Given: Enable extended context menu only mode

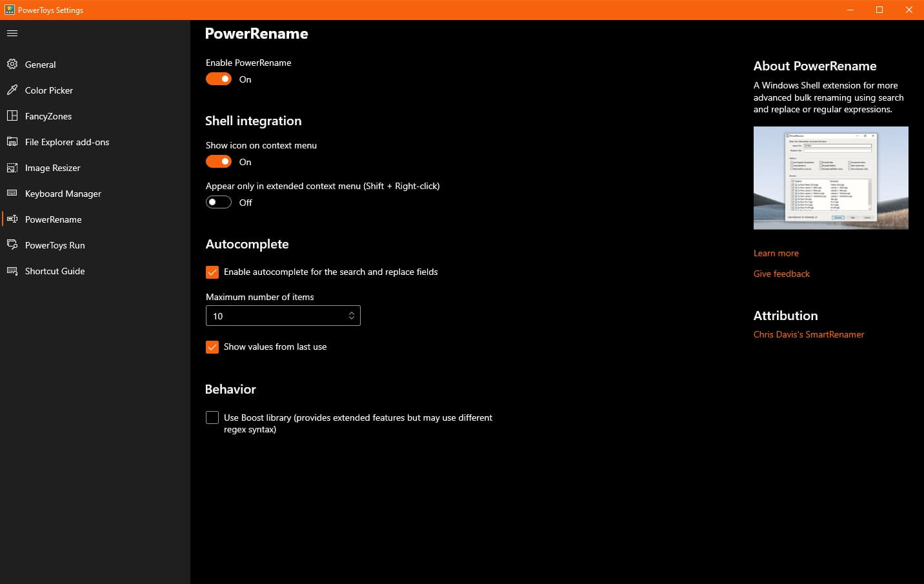Looking at the screenshot, I should click(x=218, y=201).
